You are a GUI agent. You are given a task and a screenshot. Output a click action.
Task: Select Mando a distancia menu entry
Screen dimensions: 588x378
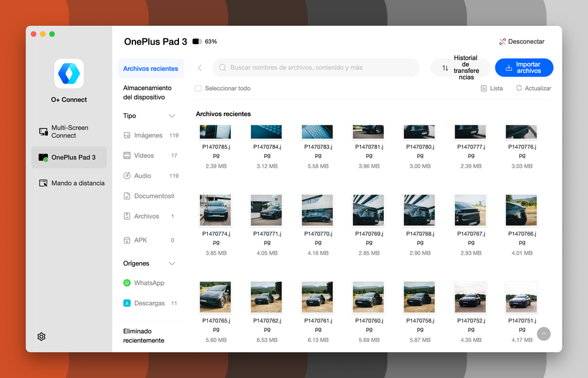pyautogui.click(x=69, y=183)
